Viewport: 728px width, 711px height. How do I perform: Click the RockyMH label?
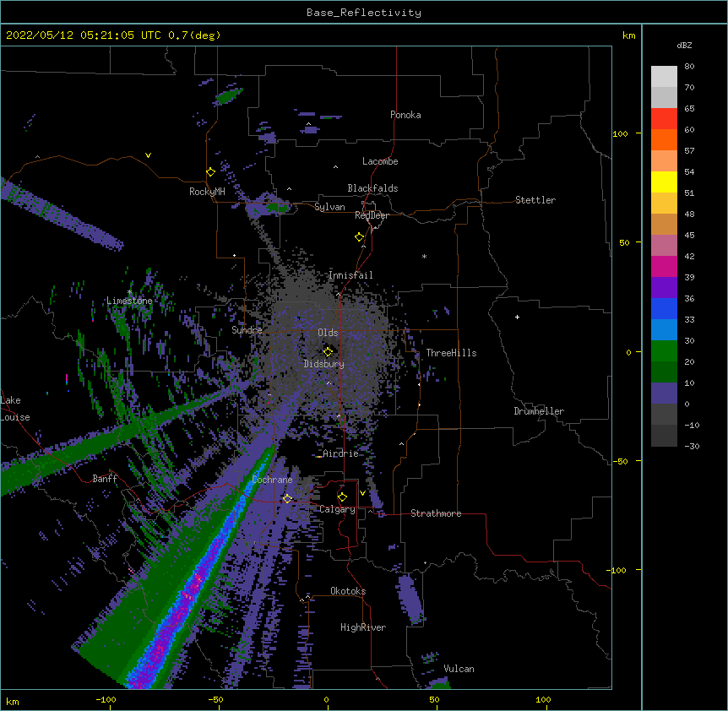pos(207,192)
